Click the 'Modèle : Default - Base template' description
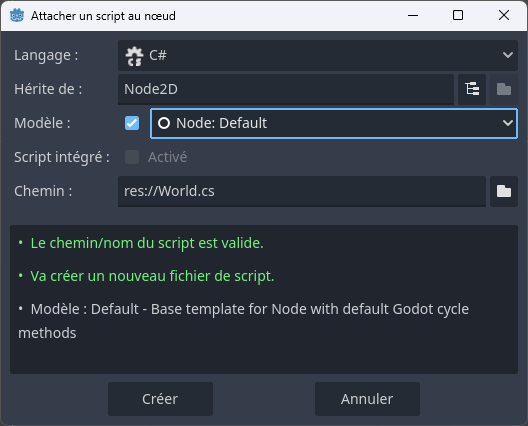Viewport: 528px width, 426px height. pyautogui.click(x=243, y=321)
